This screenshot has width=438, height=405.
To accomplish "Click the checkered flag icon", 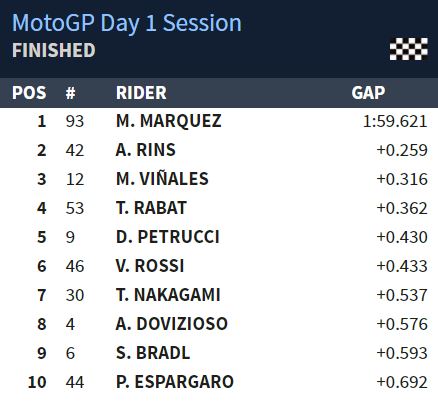I will pos(409,49).
